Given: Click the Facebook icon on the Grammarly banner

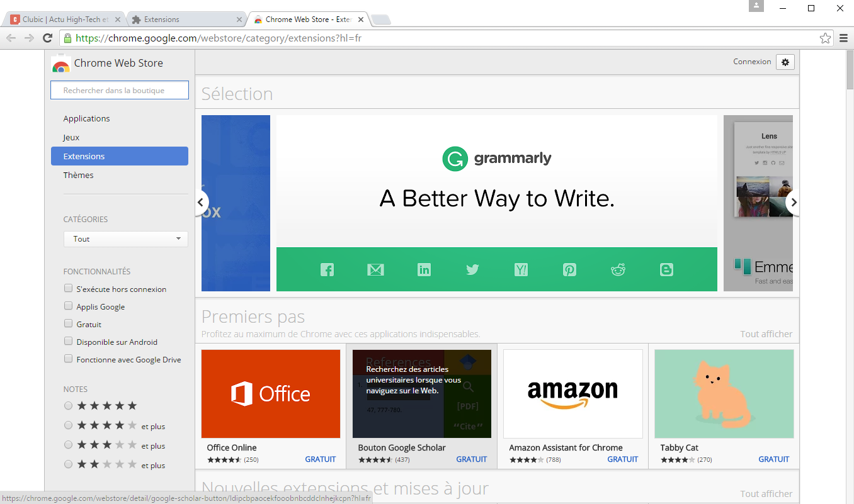Looking at the screenshot, I should (x=327, y=269).
